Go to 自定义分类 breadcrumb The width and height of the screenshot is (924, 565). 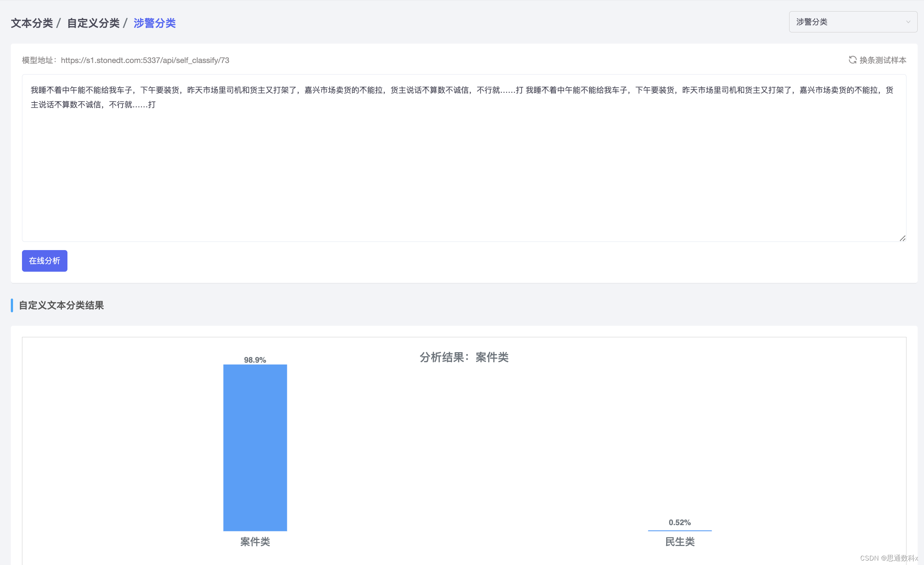tap(93, 23)
